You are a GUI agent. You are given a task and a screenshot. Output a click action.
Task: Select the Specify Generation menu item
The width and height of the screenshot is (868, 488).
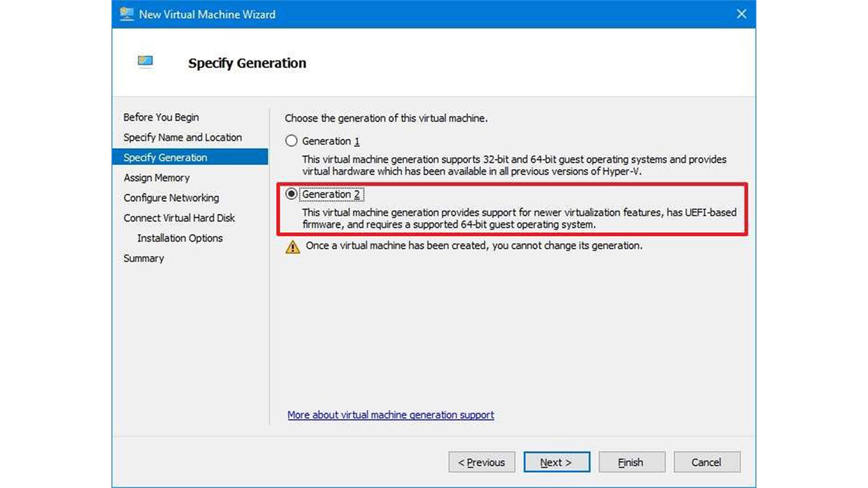pyautogui.click(x=165, y=157)
